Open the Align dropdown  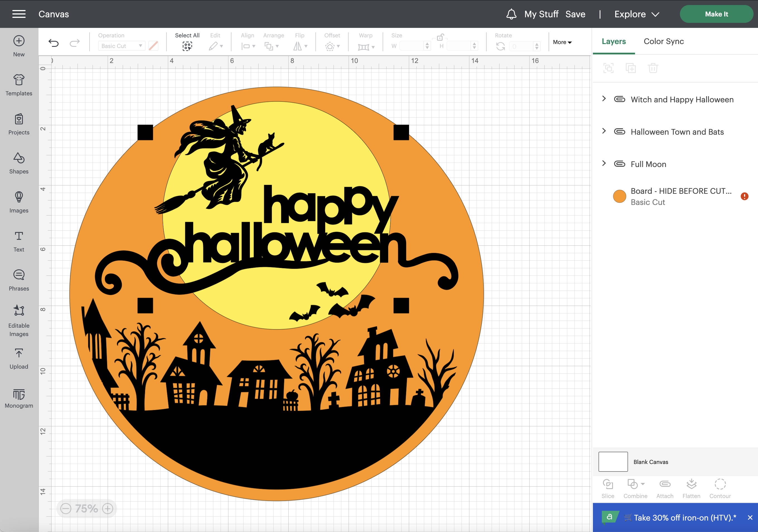tap(248, 46)
